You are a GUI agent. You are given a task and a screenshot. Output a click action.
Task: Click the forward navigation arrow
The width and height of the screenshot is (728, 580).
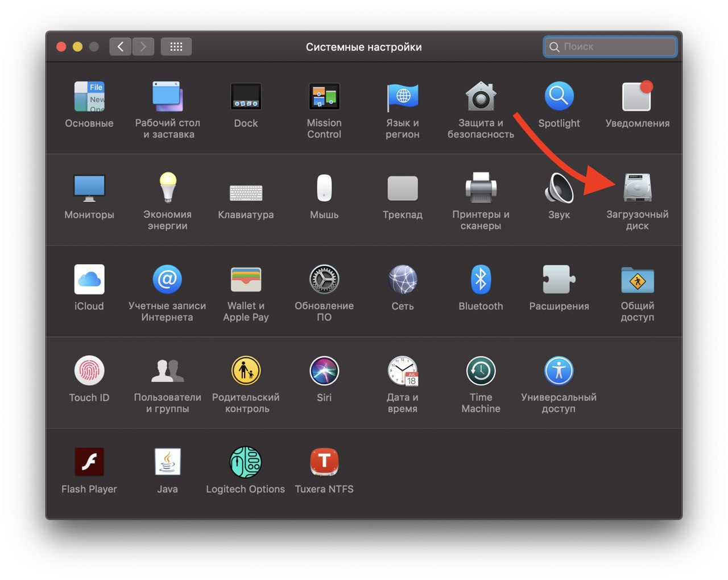click(143, 47)
